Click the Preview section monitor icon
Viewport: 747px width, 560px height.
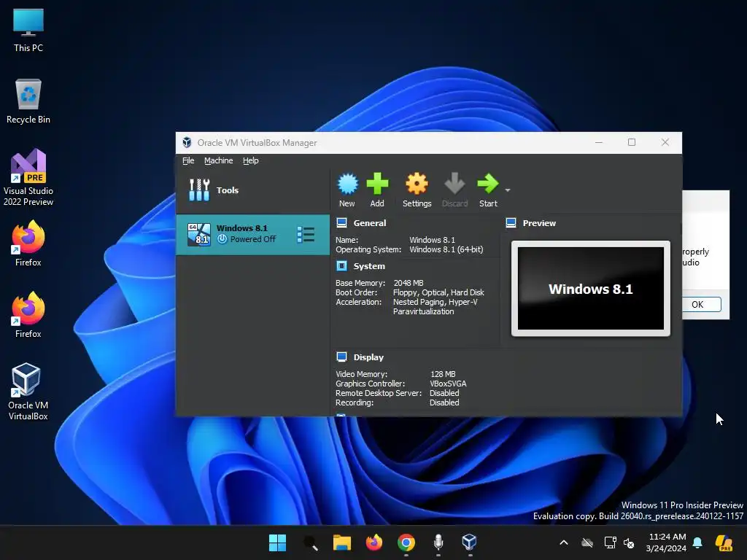click(511, 222)
